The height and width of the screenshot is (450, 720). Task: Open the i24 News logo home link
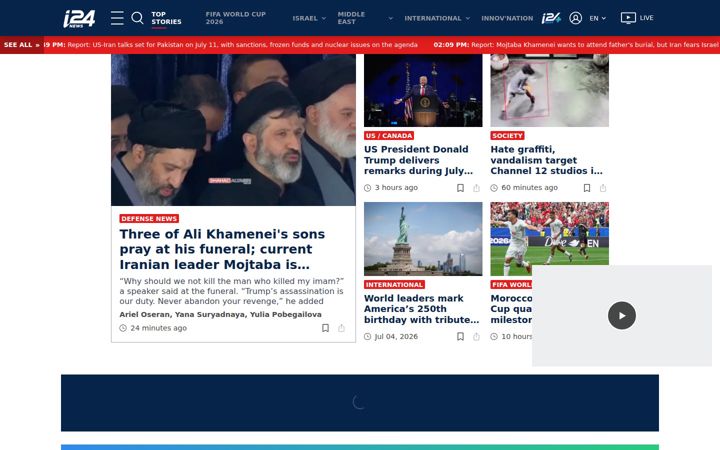[x=79, y=19]
